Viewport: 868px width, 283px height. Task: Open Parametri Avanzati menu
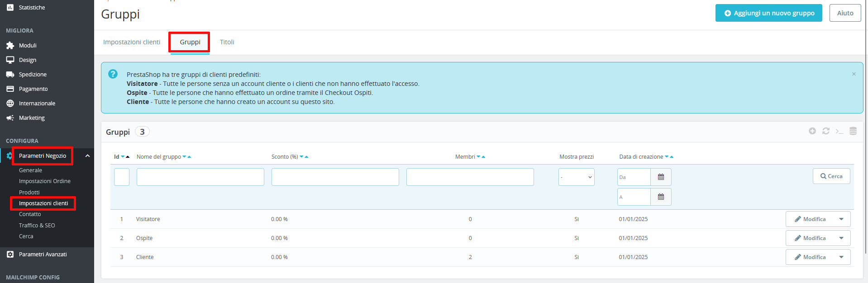[x=43, y=255]
